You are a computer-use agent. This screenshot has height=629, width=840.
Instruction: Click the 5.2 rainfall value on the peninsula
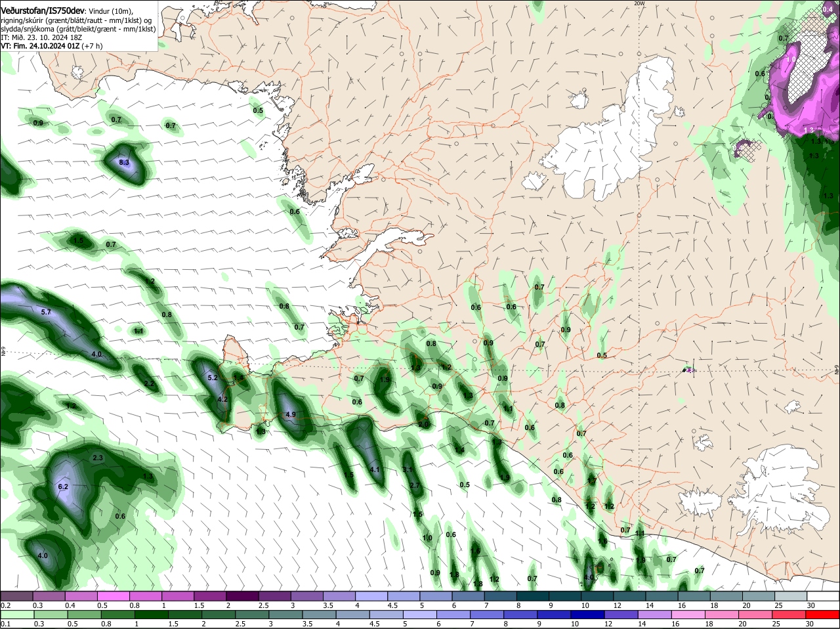point(213,378)
